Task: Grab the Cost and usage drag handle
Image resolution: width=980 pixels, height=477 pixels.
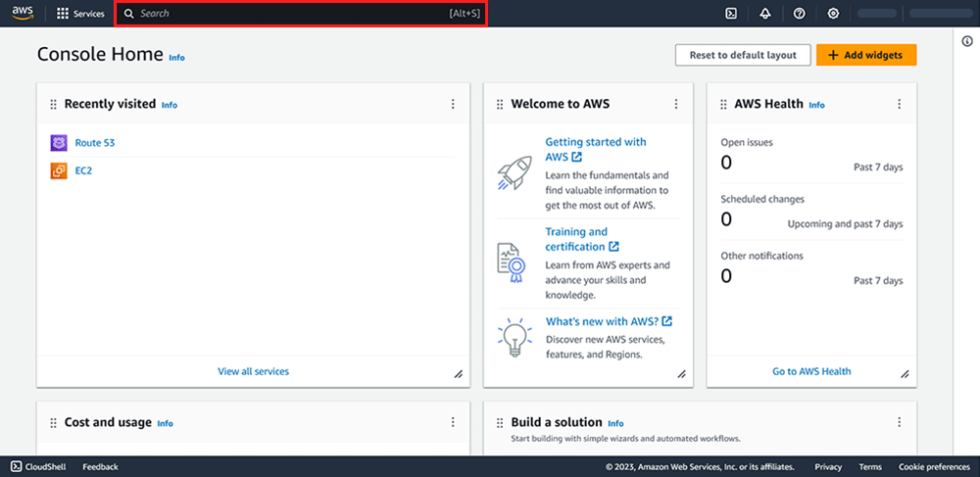Action: point(53,423)
